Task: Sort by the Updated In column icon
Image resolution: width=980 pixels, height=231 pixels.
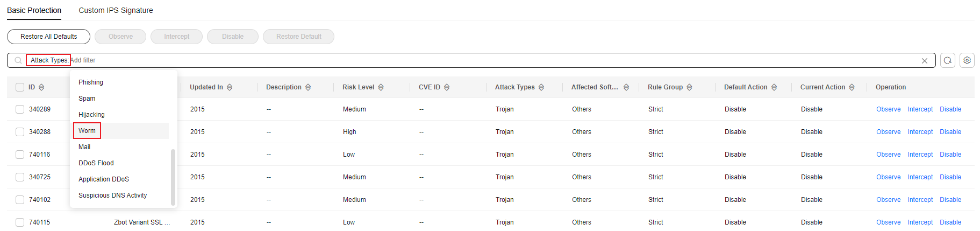Action: click(x=230, y=87)
